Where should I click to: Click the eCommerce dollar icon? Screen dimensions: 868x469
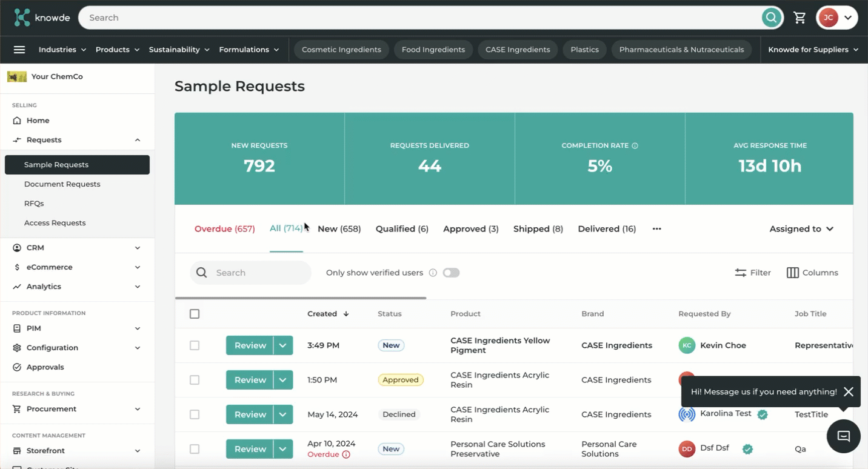click(x=17, y=267)
